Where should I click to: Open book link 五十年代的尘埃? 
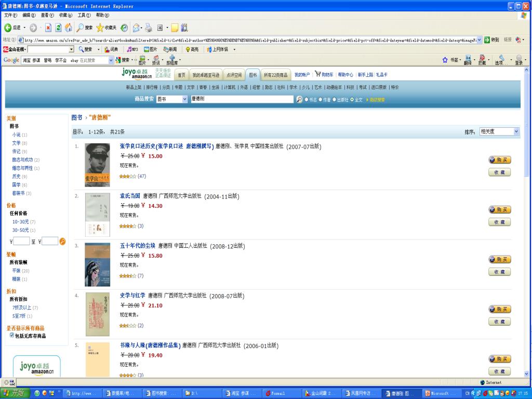(x=137, y=246)
